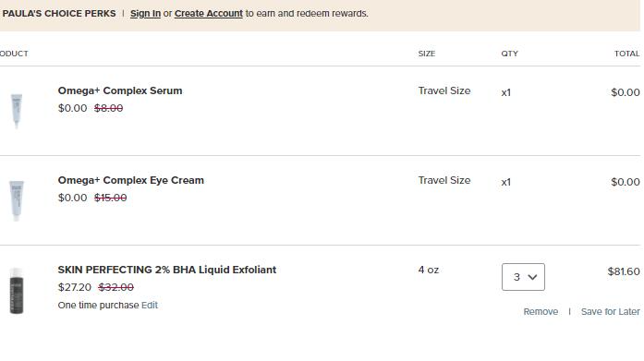Open the Create Account link
Image resolution: width=644 pixels, height=361 pixels.
click(209, 14)
